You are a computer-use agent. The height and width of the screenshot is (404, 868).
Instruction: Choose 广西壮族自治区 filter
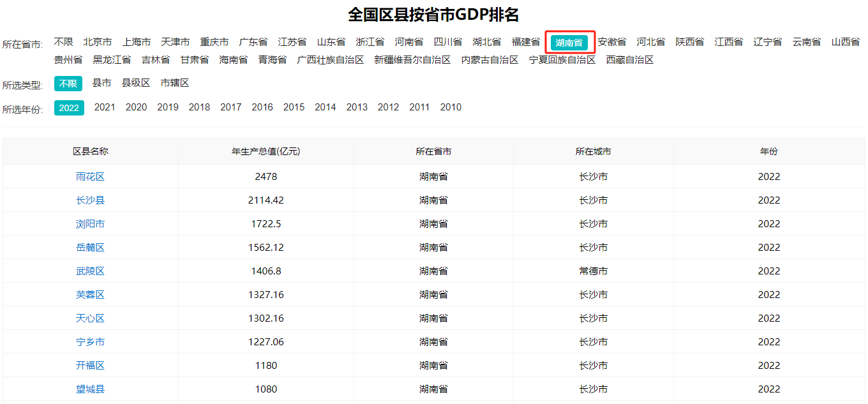click(x=330, y=59)
